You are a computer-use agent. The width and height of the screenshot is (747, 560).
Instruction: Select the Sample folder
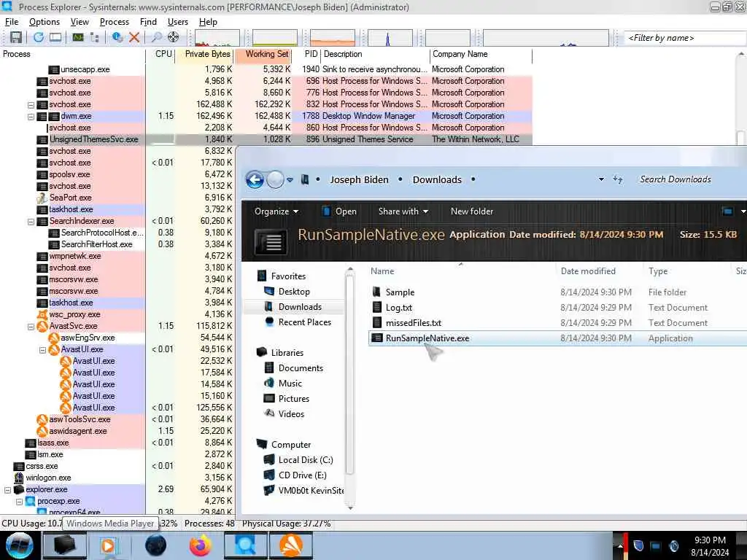[400, 292]
